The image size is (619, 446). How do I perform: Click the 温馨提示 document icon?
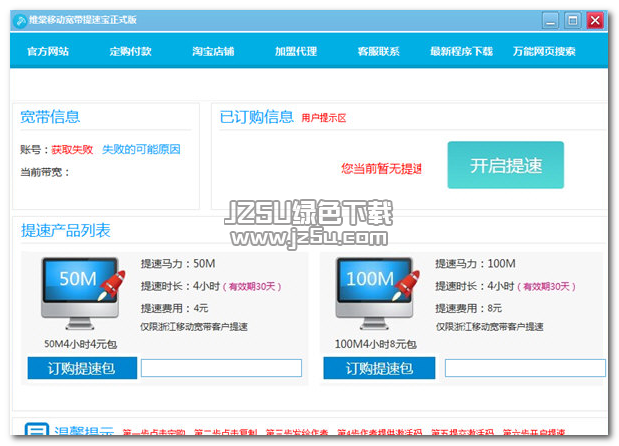pyautogui.click(x=36, y=433)
